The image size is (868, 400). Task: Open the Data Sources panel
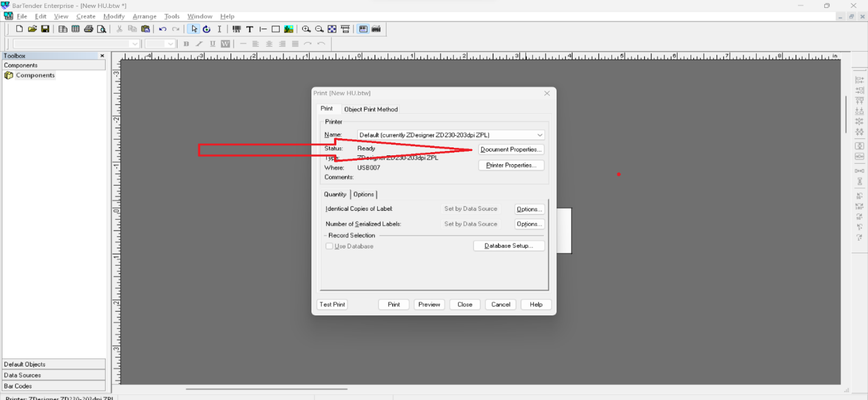tap(54, 375)
